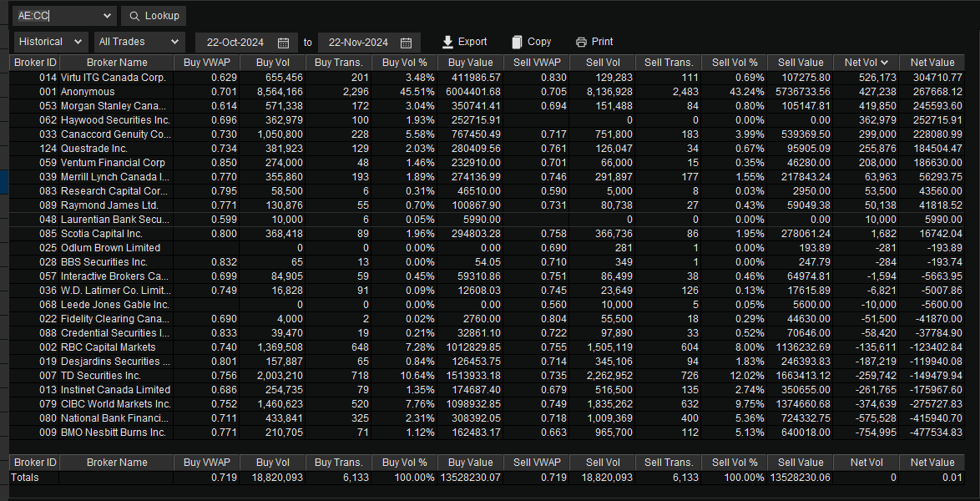Sort by Net Value column header
Screen dimensions: 980x501
[x=932, y=63]
